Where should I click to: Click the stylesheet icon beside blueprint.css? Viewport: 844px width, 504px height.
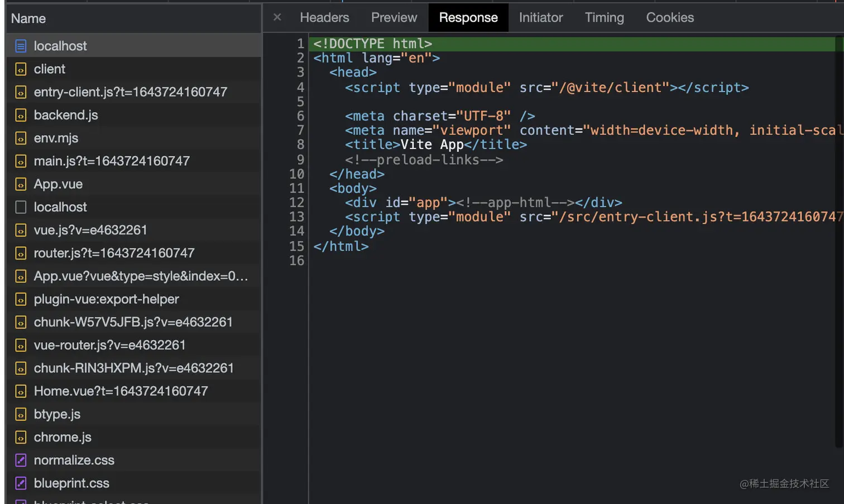(21, 483)
